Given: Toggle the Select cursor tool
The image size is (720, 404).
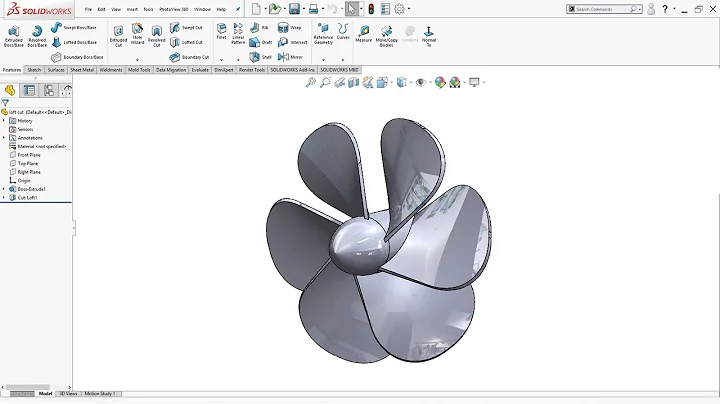Looking at the screenshot, I should coord(351,9).
